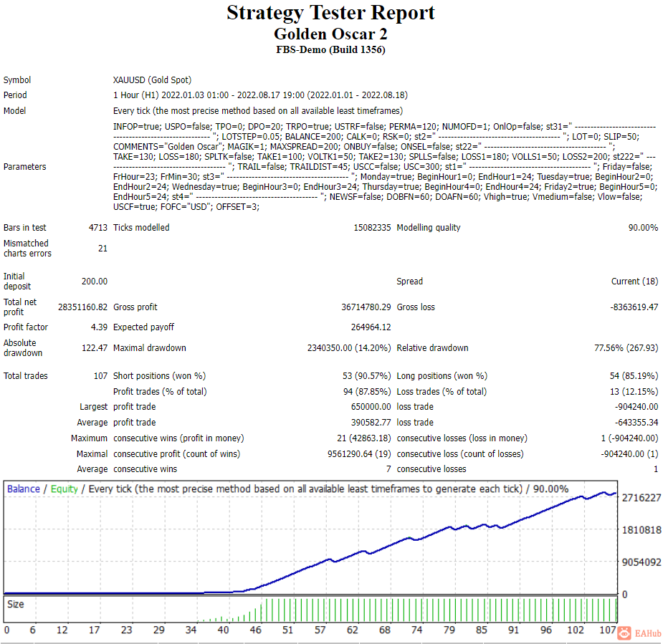Click the maximal consecutive loss value -904240.00 (1)
The width and height of the screenshot is (668, 644).
pyautogui.click(x=629, y=454)
